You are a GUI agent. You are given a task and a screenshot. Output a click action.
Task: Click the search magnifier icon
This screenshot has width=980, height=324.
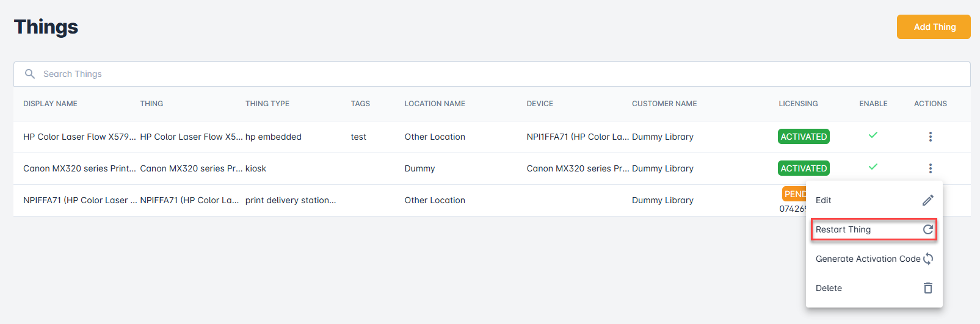30,74
